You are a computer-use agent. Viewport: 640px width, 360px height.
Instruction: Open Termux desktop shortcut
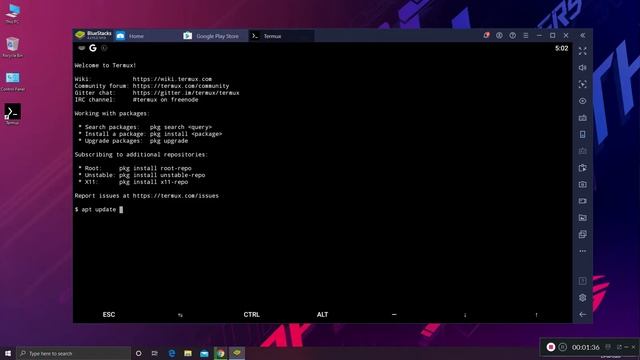13,114
